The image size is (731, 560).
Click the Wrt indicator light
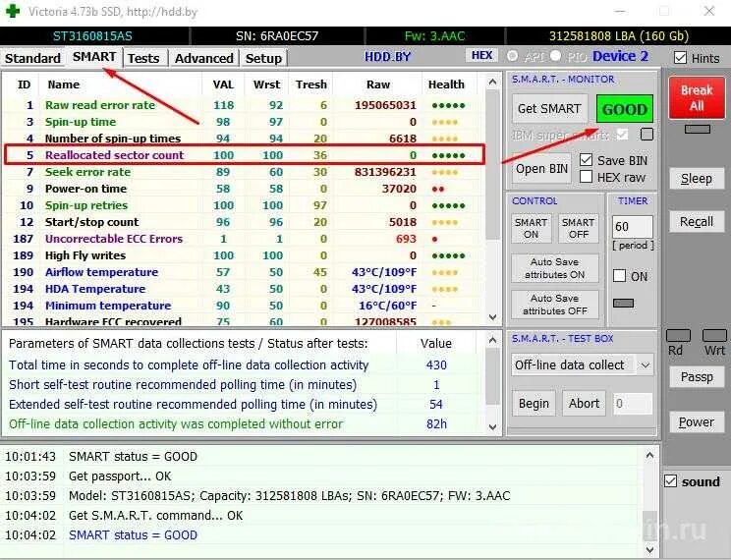pyautogui.click(x=714, y=335)
